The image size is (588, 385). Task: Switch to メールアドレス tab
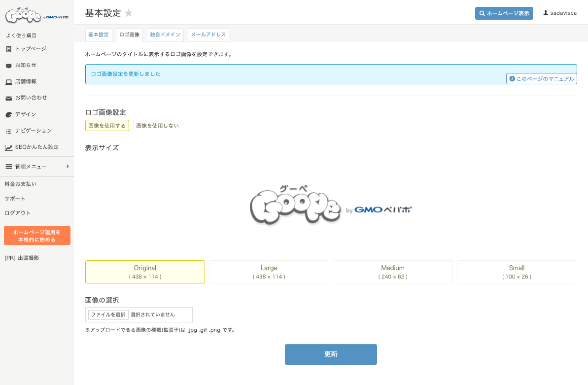[x=208, y=35]
